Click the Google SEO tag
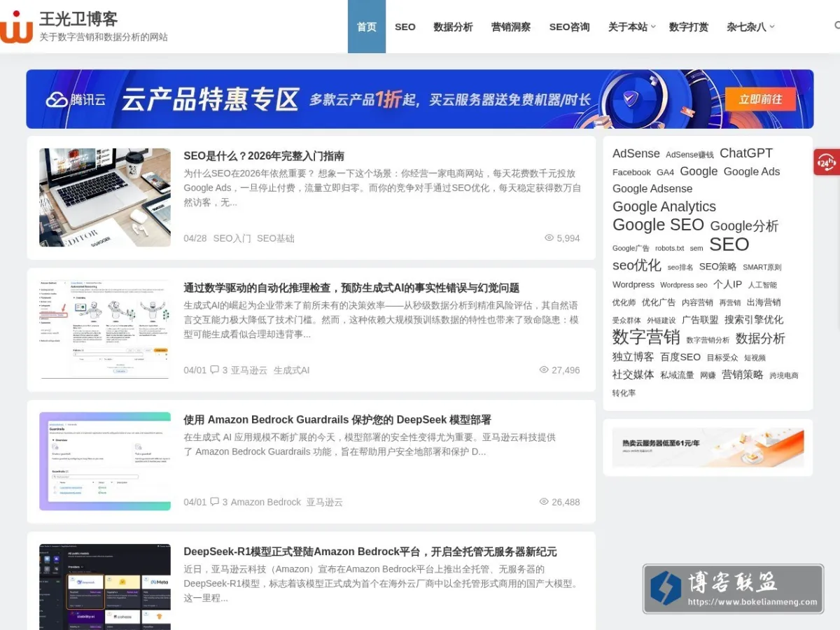 click(658, 225)
